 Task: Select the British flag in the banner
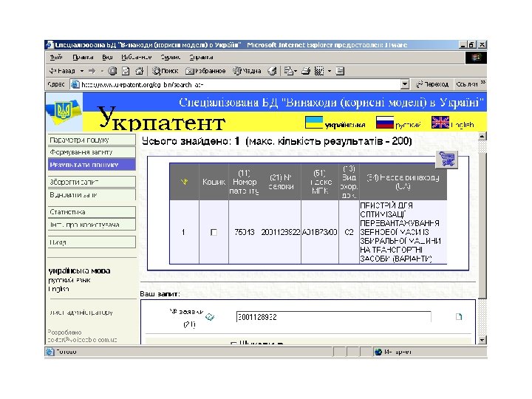pos(440,123)
